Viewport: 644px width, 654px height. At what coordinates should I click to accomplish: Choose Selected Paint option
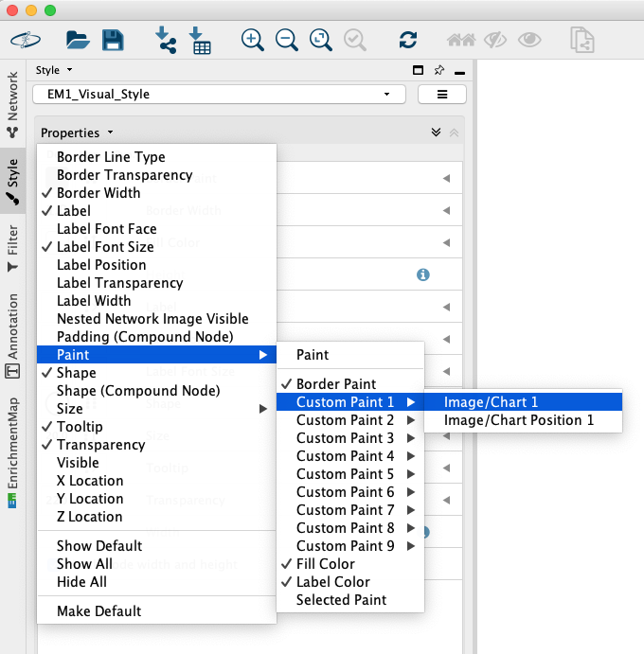(350, 599)
